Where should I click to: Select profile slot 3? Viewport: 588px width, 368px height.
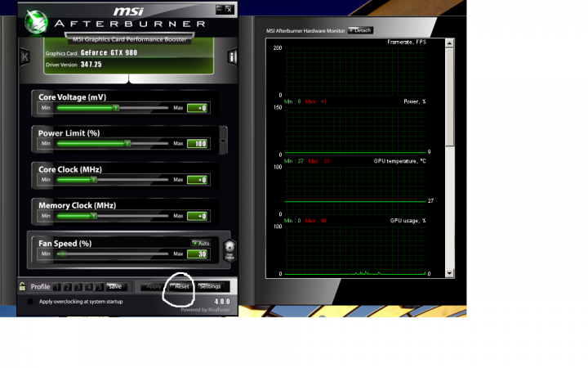(78, 287)
